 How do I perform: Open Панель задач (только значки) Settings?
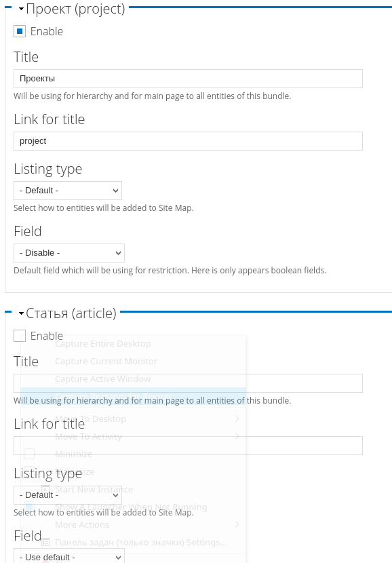point(140,542)
